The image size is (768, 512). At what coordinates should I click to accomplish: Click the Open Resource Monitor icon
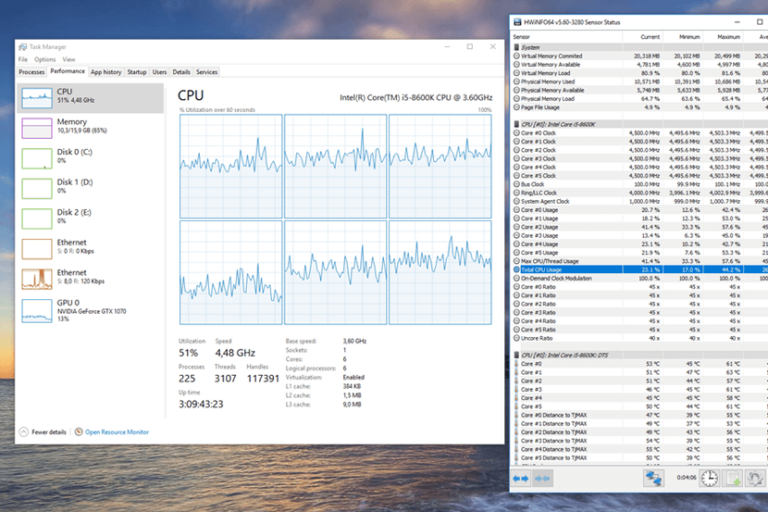[78, 432]
